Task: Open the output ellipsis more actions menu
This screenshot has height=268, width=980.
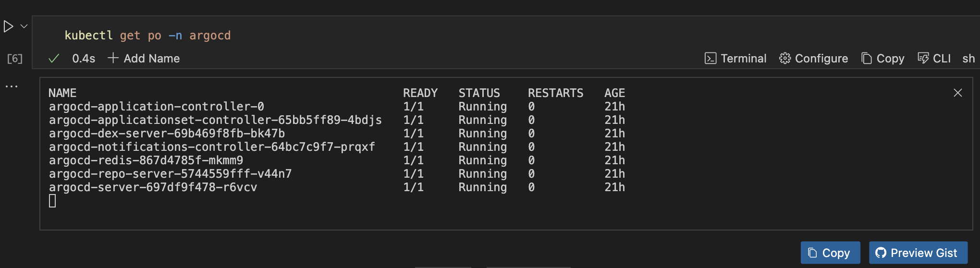Action: pos(12,86)
